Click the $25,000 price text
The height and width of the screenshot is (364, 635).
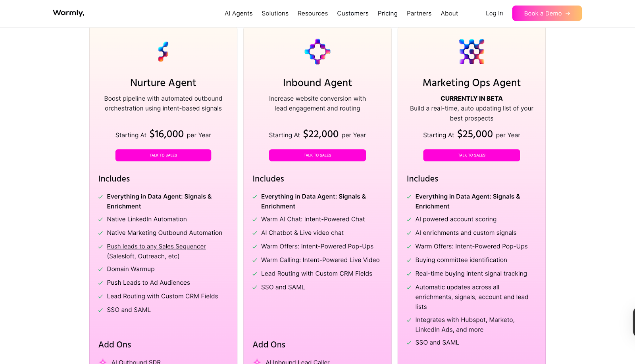pyautogui.click(x=475, y=134)
